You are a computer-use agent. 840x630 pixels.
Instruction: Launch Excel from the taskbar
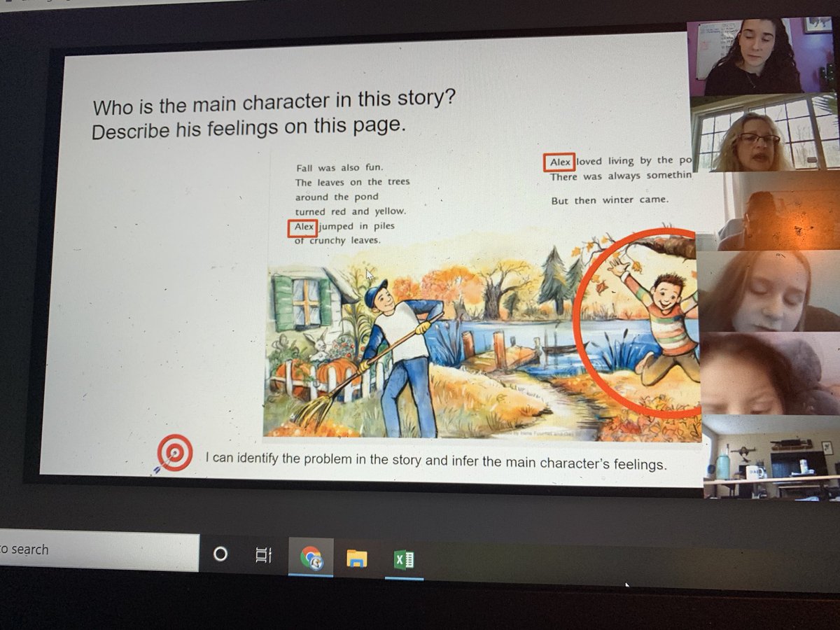point(402,558)
